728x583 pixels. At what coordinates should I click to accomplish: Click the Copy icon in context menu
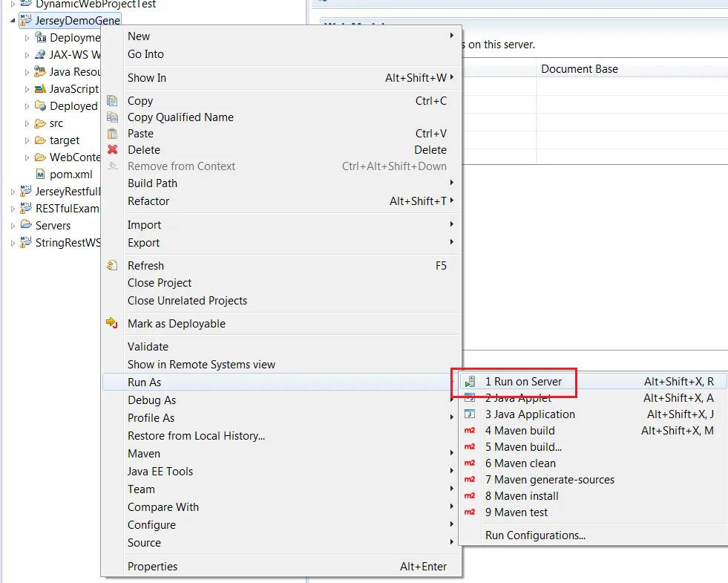pos(112,101)
